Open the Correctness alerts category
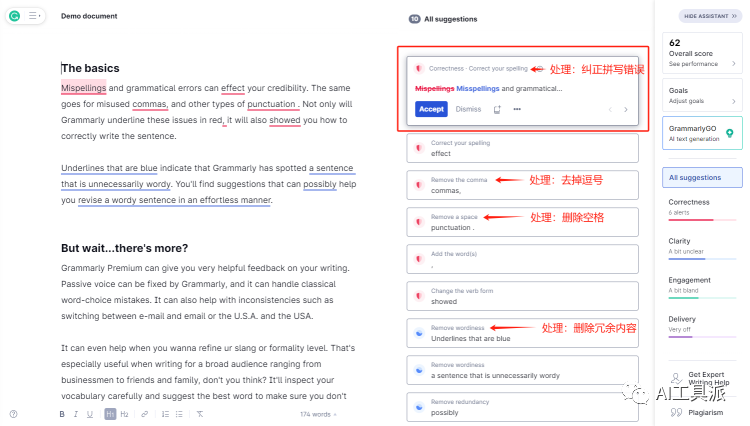The height and width of the screenshot is (426, 750). coord(702,208)
